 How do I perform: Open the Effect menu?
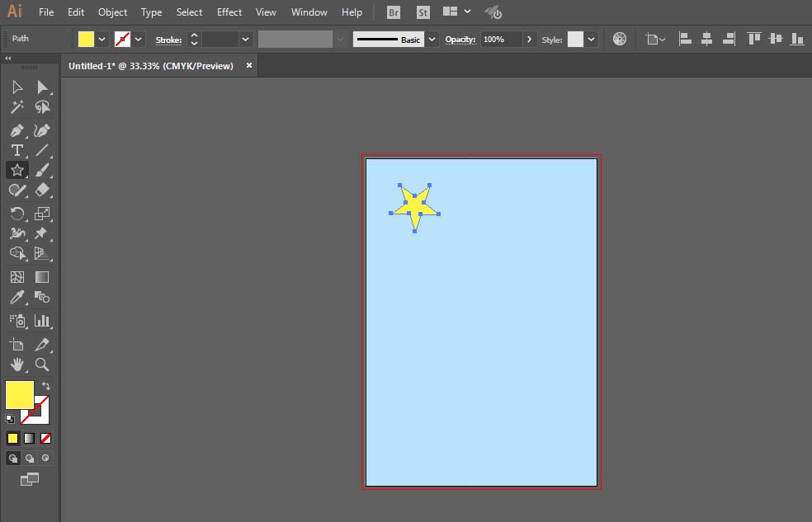(x=229, y=12)
